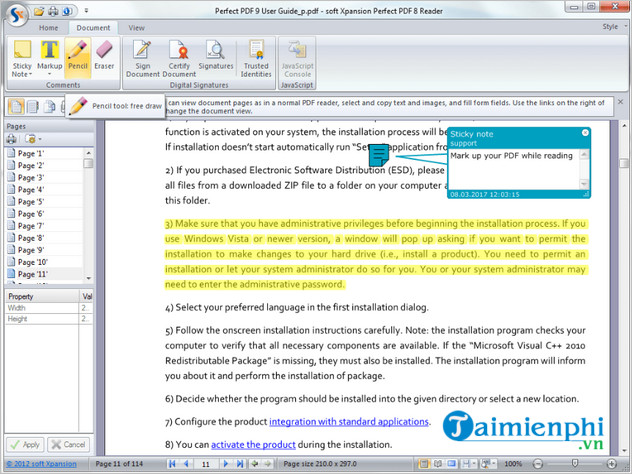
Task: Switch to the Document tab
Action: 93,28
